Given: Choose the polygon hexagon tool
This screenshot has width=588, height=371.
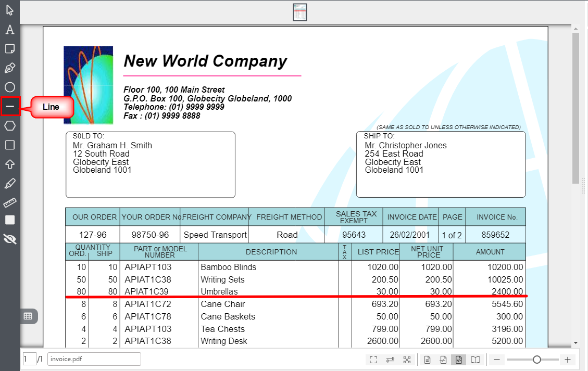Looking at the screenshot, I should (10, 126).
